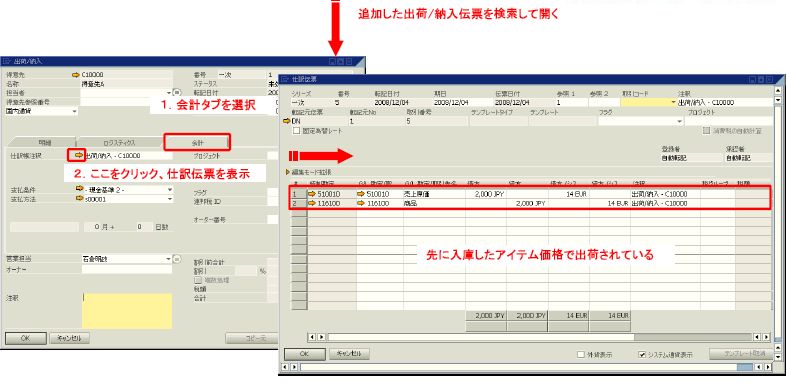Click delivery window title bar icon
Screen dimensions: 787x384
pos(7,61)
